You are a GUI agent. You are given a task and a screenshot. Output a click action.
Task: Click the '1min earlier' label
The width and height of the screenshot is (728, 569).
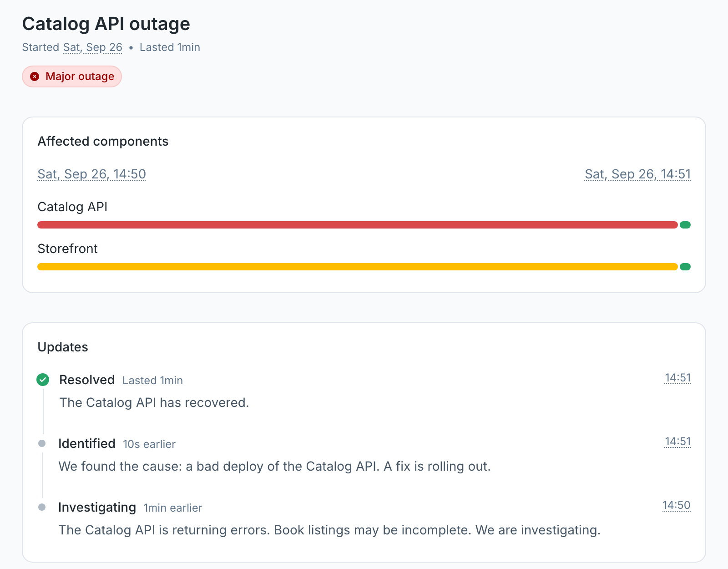point(173,508)
